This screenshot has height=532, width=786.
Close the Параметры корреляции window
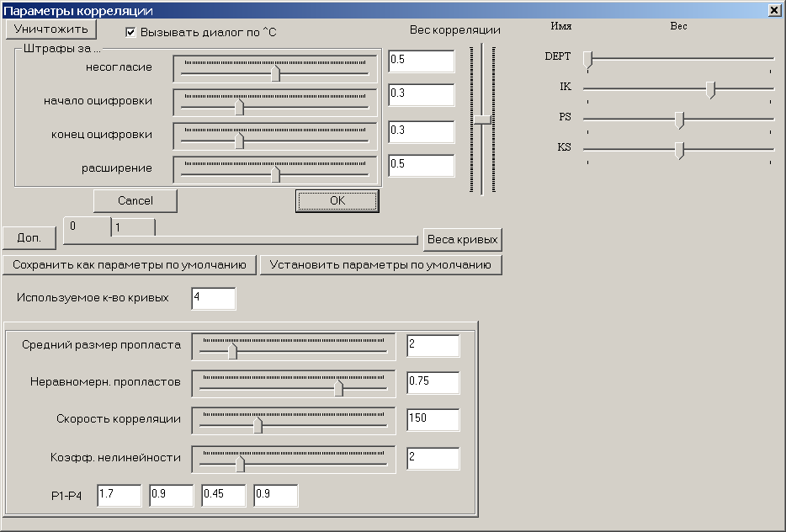click(774, 11)
